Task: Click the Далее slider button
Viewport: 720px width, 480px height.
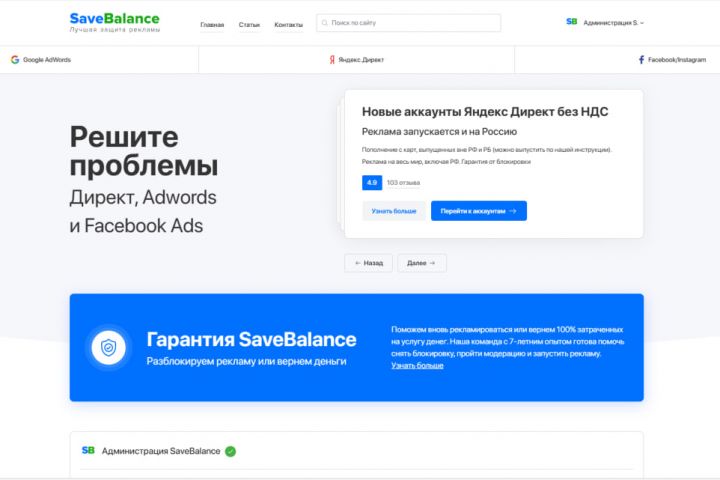Action: click(422, 263)
